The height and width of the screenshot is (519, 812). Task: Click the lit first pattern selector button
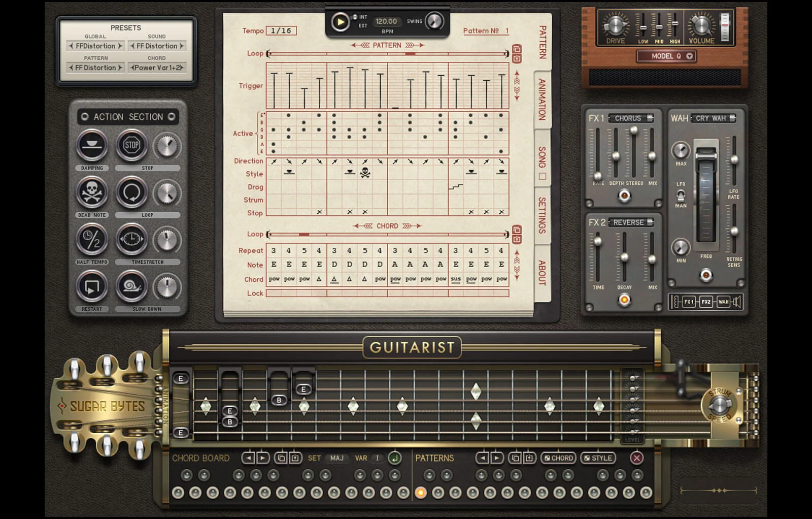click(421, 492)
